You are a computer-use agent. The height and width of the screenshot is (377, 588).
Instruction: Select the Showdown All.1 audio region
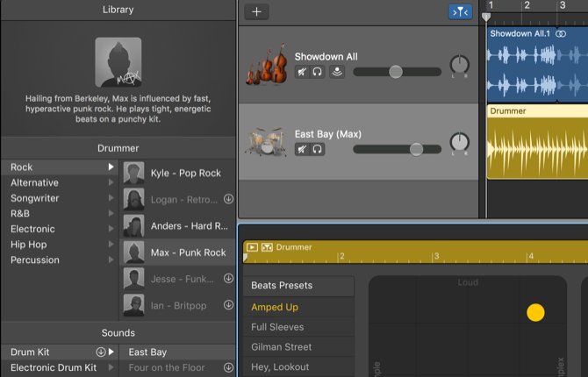click(537, 65)
